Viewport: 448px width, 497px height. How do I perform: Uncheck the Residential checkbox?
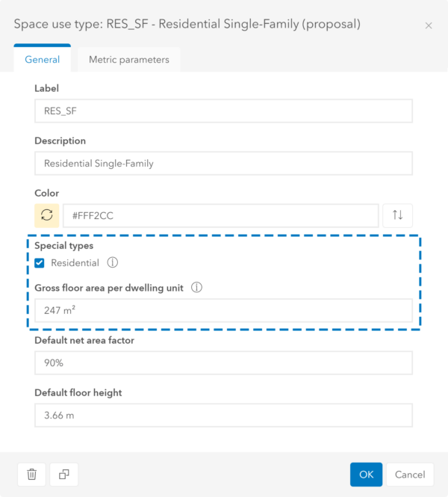(40, 263)
